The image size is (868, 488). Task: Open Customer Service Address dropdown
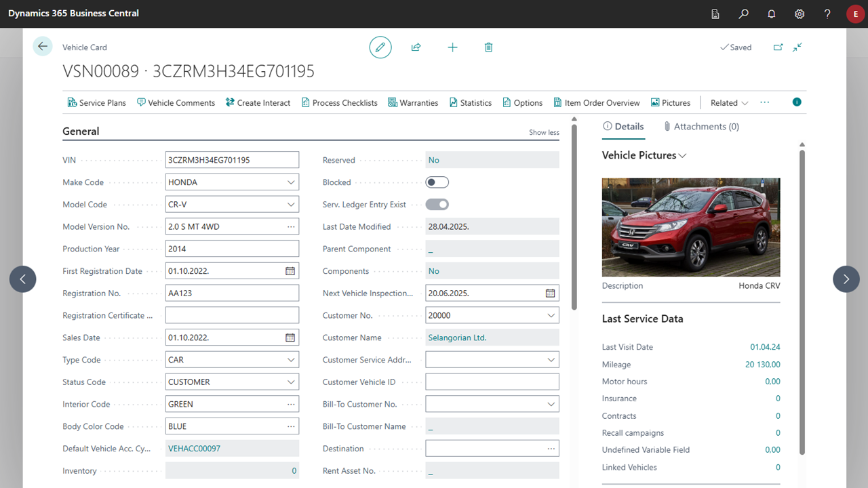[551, 359]
